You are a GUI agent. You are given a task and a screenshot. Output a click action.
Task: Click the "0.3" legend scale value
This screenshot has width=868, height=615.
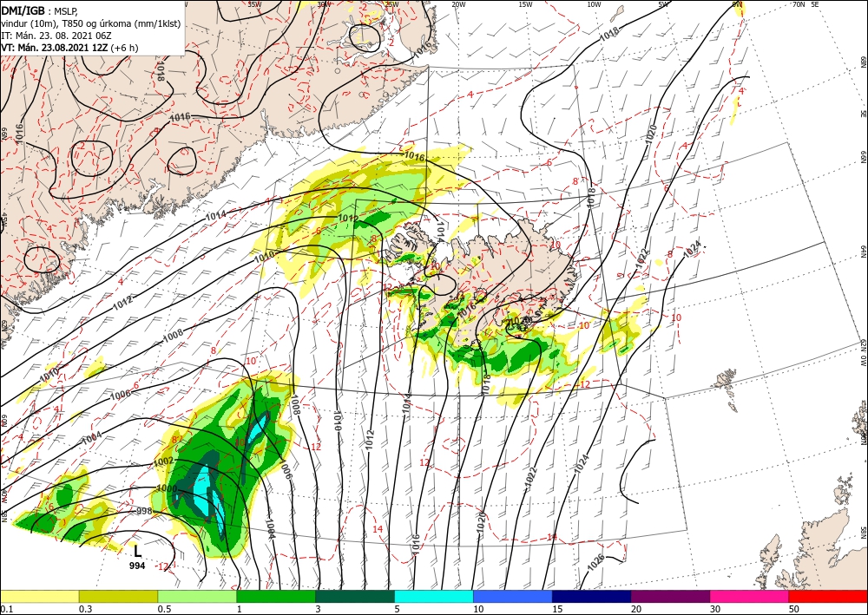pos(85,609)
